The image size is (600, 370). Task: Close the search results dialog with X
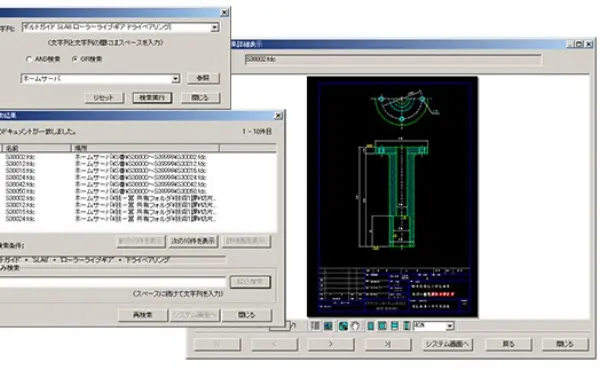[x=279, y=115]
